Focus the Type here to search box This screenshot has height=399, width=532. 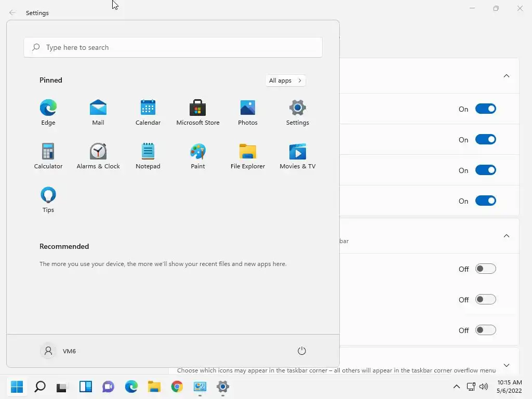pos(173,47)
